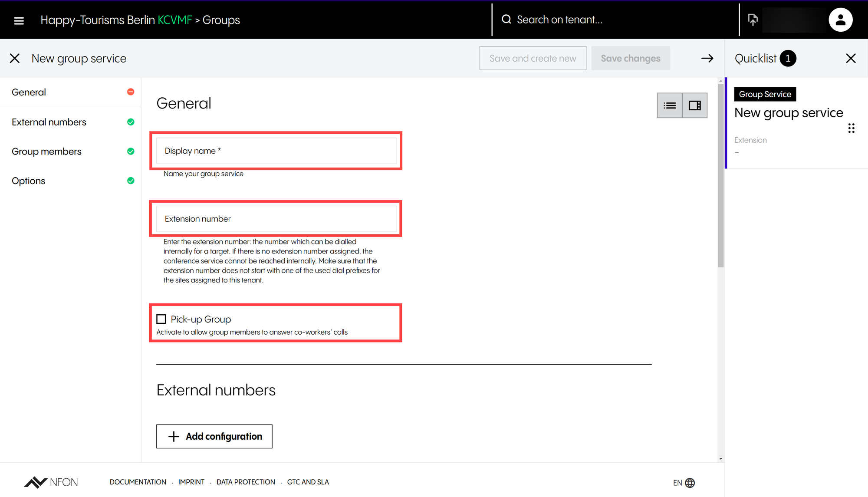Click the pin icon in header

[753, 20]
